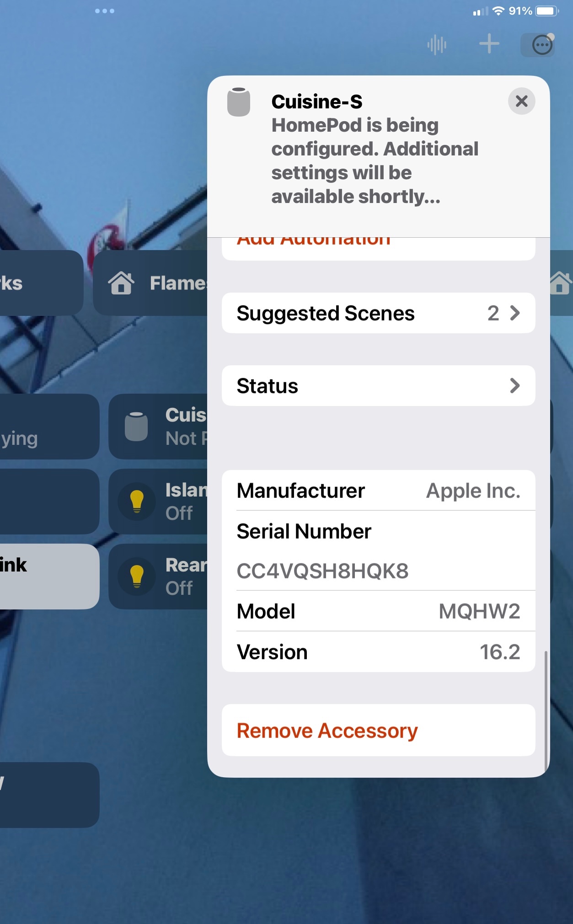Toggle the Island light bulb icon

point(137,502)
